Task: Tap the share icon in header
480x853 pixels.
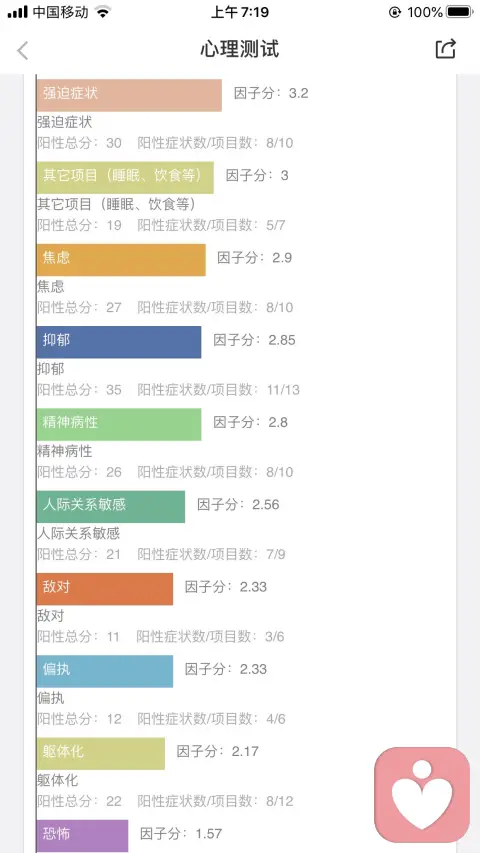Action: [445, 50]
